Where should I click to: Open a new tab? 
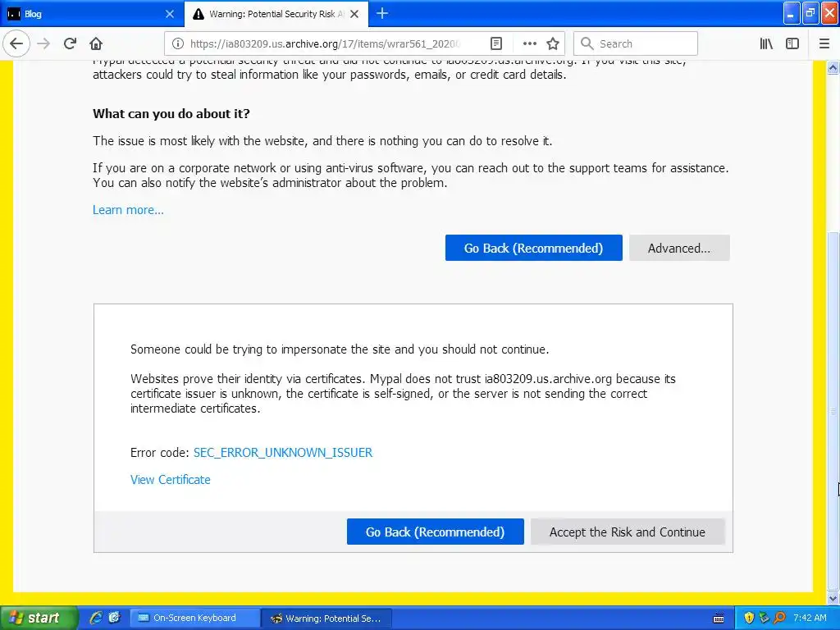[x=382, y=14]
